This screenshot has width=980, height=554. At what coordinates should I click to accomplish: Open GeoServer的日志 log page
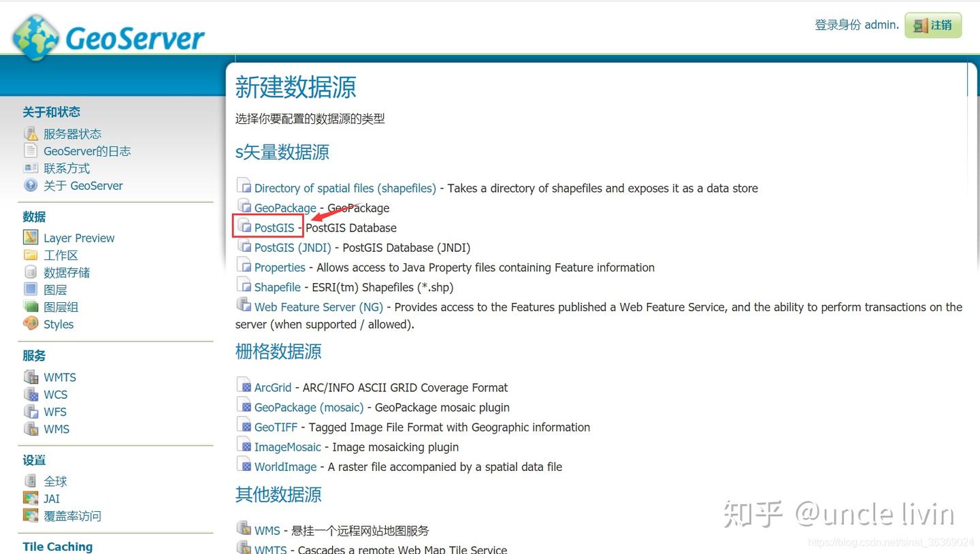(87, 151)
